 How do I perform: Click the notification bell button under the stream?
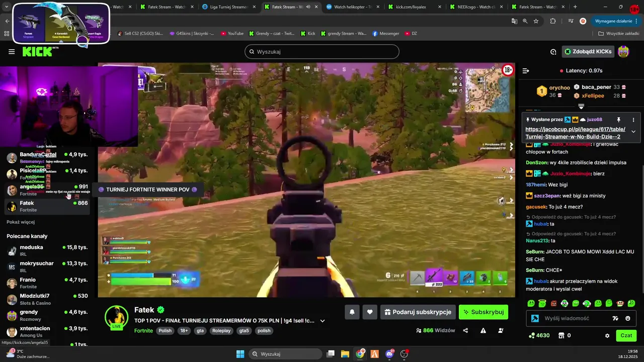click(x=352, y=312)
